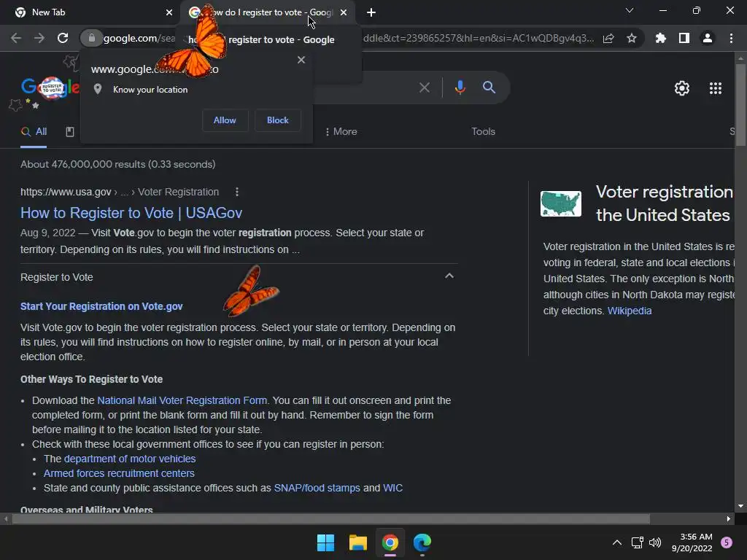
Task: Open File Explorer from taskbar
Action: point(357,542)
